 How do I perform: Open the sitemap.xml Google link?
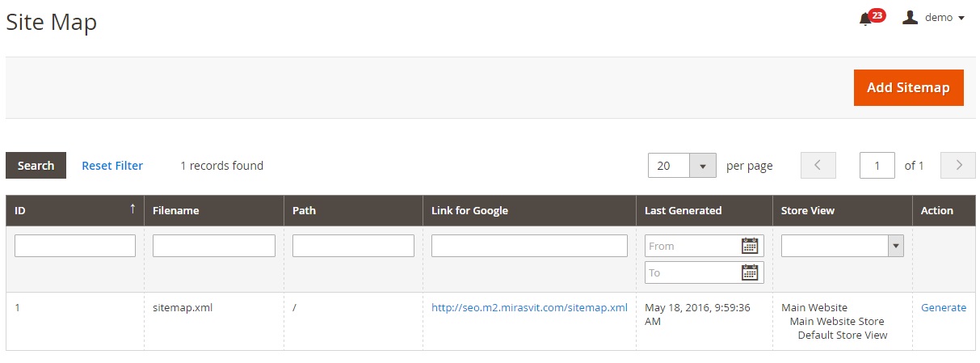pyautogui.click(x=529, y=307)
